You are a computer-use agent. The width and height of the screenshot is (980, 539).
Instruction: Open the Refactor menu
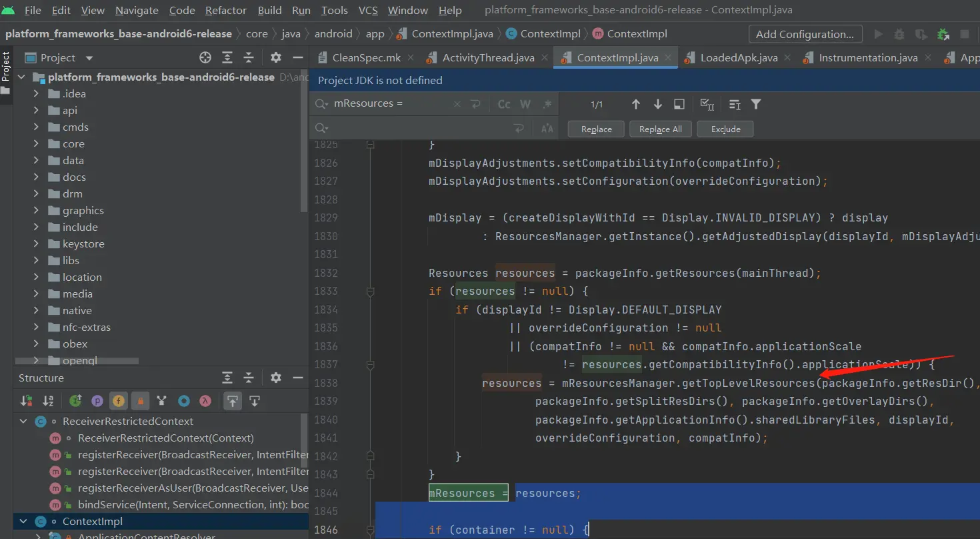coord(225,10)
